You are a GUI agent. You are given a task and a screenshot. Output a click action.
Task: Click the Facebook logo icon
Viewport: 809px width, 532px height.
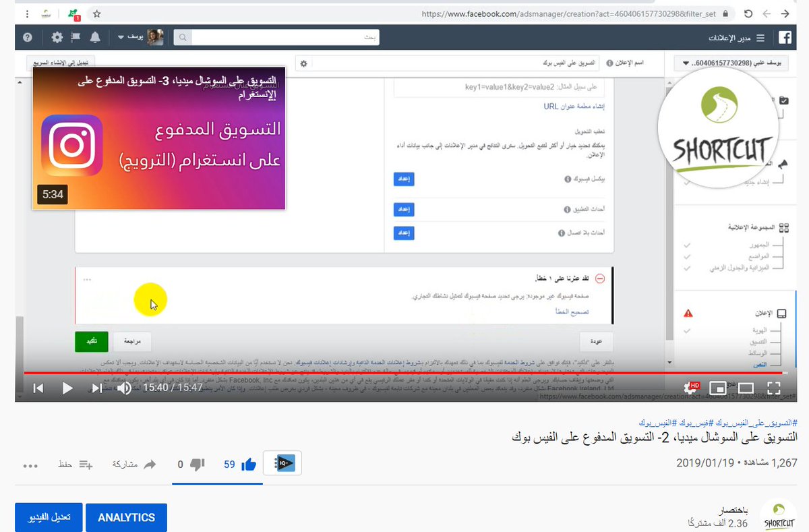(x=785, y=38)
